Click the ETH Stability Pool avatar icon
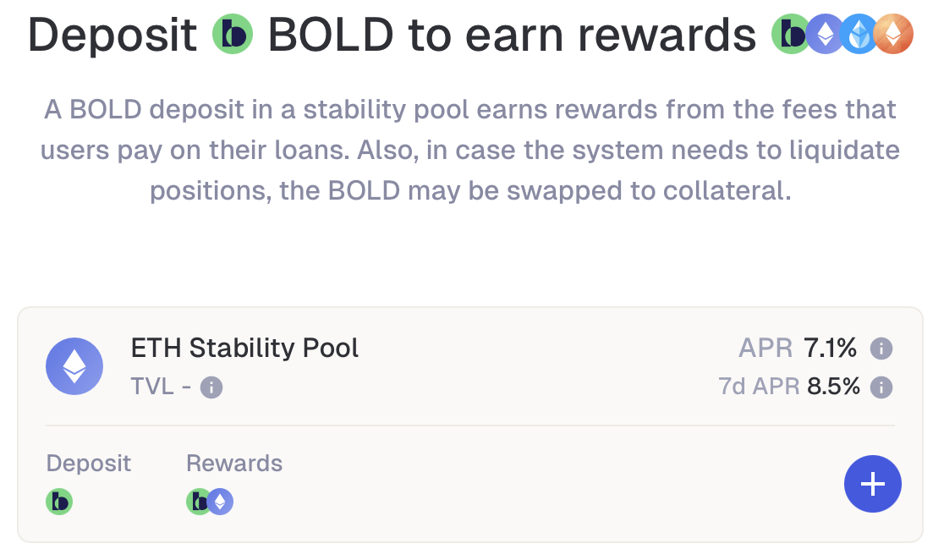Image resolution: width=944 pixels, height=560 pixels. [x=74, y=365]
